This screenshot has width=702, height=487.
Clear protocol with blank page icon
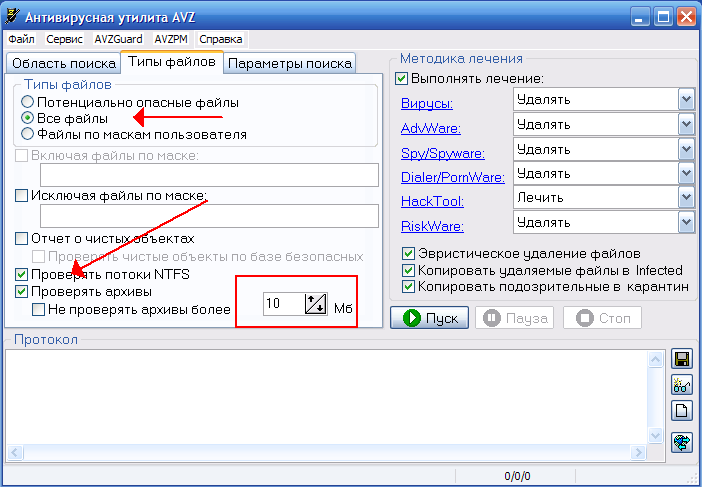coord(682,410)
